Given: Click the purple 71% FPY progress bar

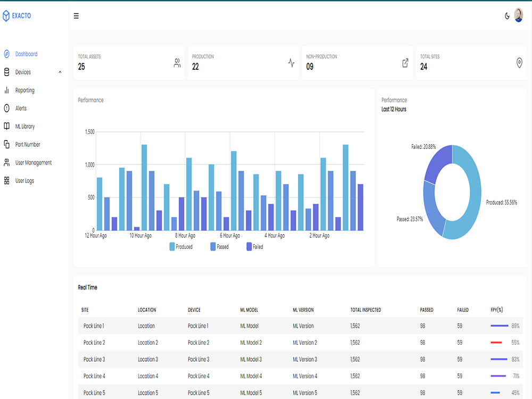Looking at the screenshot, I should pos(498,376).
